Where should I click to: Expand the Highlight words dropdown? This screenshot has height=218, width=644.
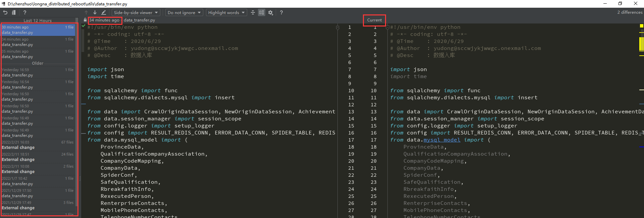tap(226, 12)
